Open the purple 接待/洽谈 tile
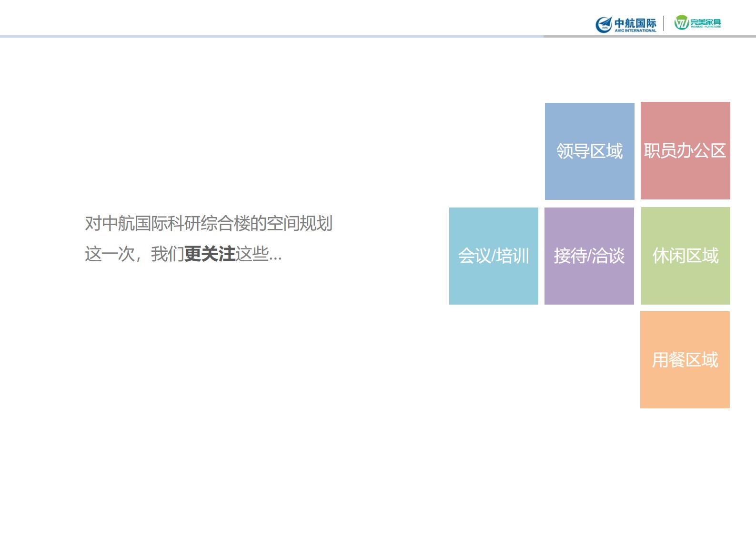The width and height of the screenshot is (756, 534). point(589,256)
